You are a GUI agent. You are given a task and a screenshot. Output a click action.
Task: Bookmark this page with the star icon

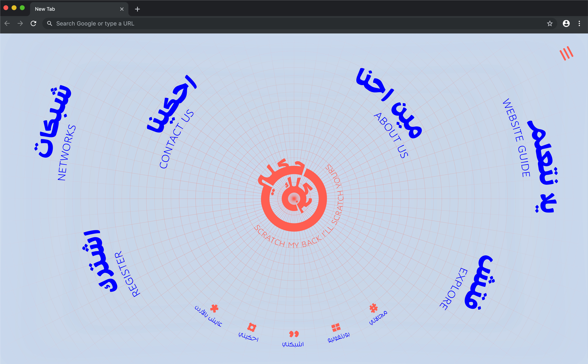coord(549,23)
